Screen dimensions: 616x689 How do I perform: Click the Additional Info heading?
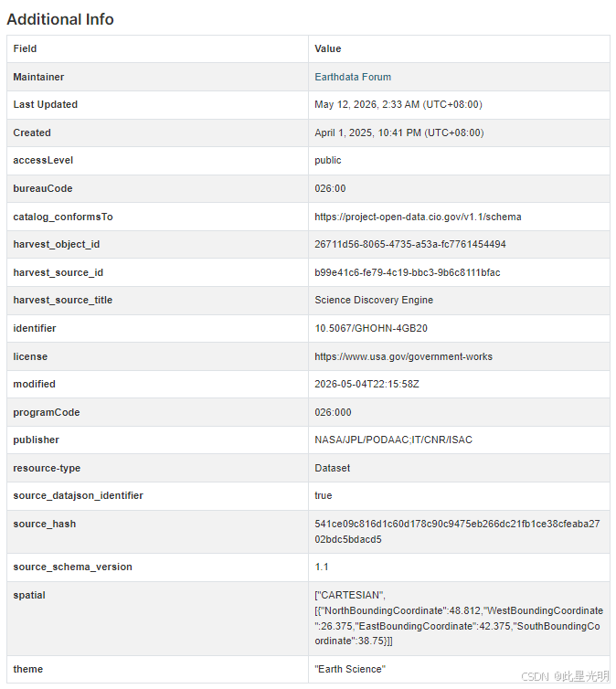(60, 19)
